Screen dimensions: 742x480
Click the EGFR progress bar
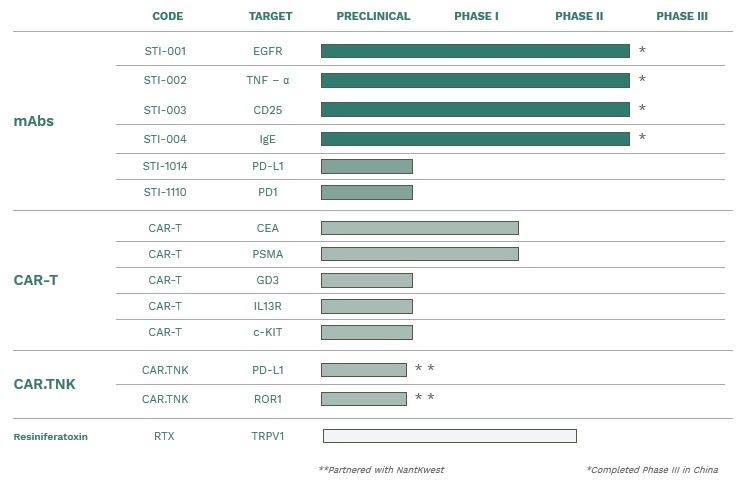click(475, 51)
